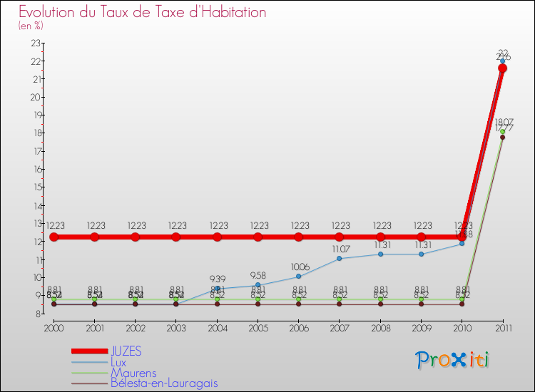Image resolution: width=535 pixels, height=392 pixels.
Task: Click the 2000 x-axis year label
Action: [x=54, y=328]
